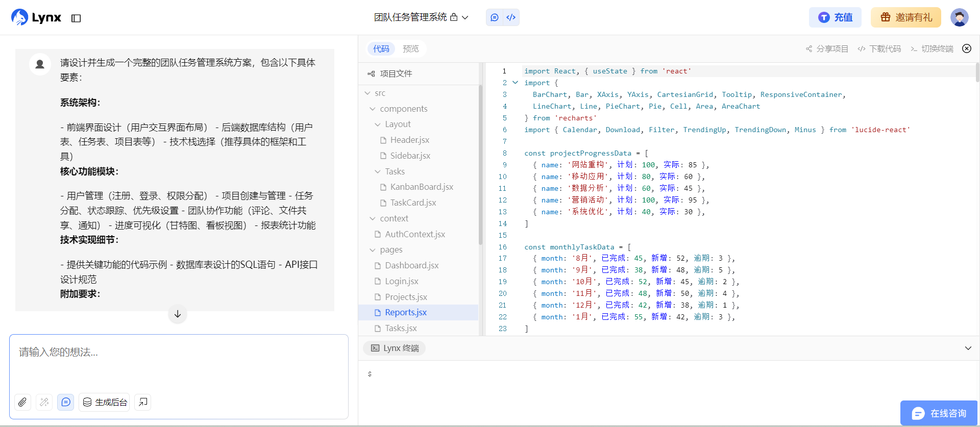Click line number 8 in editor
980x427 pixels.
(504, 153)
